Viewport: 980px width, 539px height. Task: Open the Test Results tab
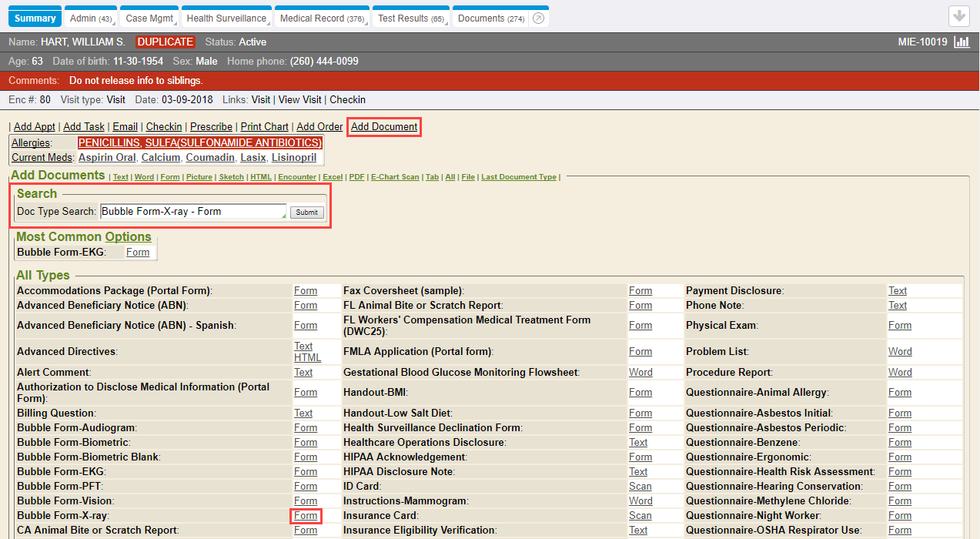(410, 18)
